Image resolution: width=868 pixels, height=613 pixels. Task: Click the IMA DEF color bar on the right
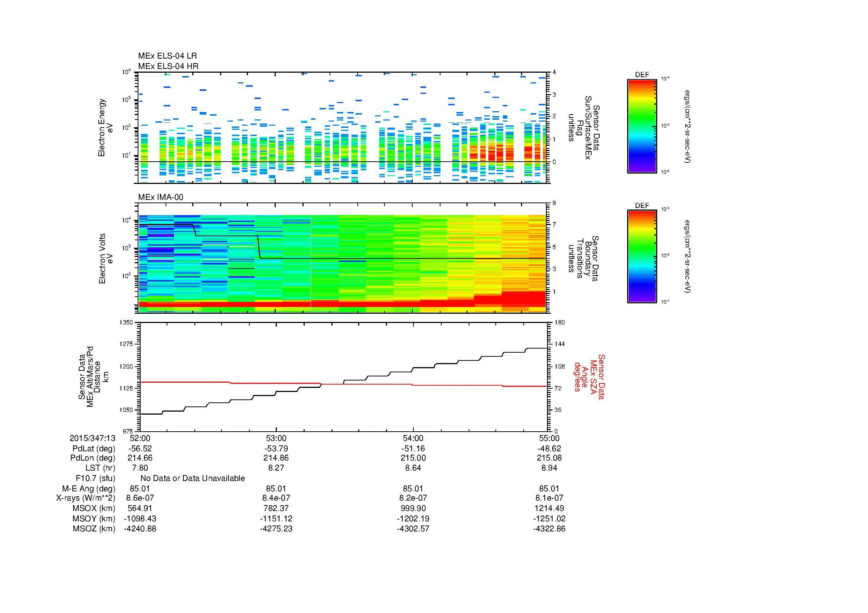642,257
